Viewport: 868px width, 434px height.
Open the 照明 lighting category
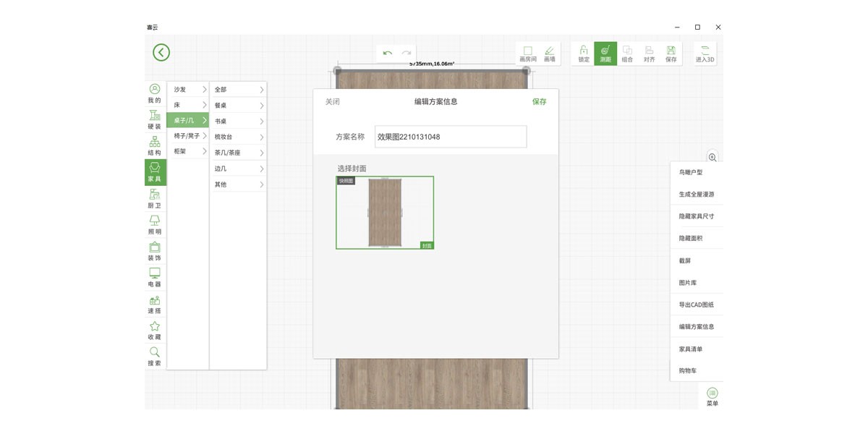155,224
